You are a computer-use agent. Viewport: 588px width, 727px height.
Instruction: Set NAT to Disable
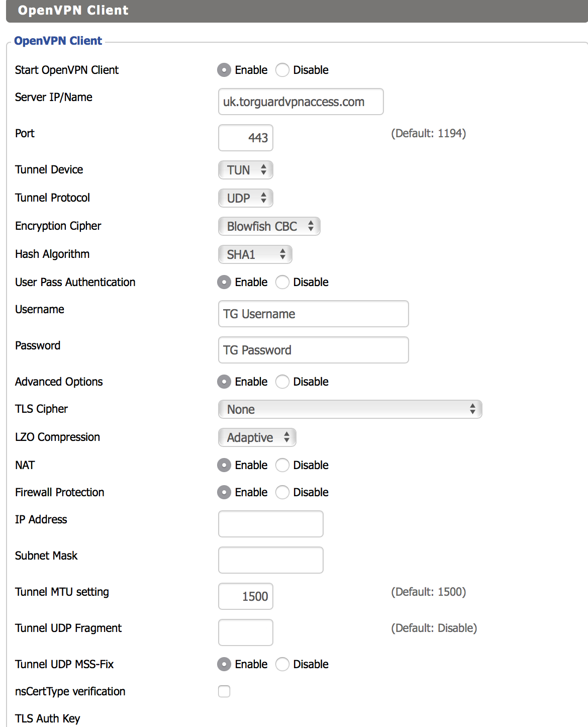coord(282,465)
